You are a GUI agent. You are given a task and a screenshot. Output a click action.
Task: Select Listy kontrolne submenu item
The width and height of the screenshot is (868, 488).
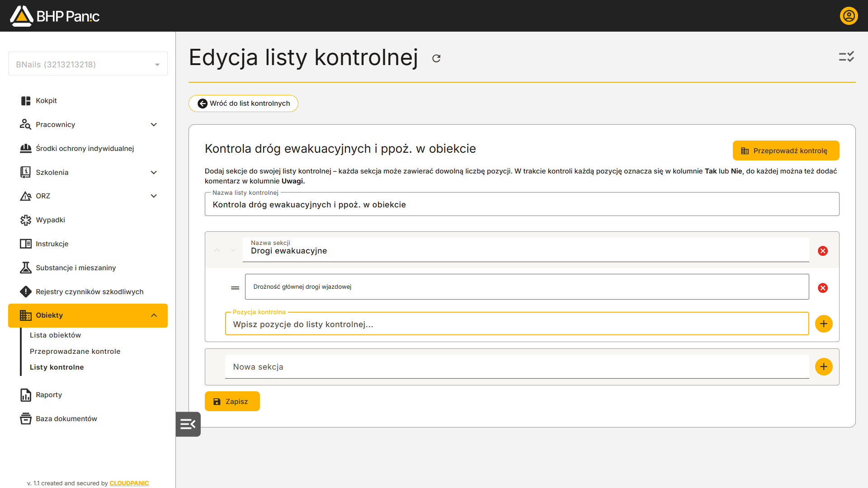tap(57, 367)
